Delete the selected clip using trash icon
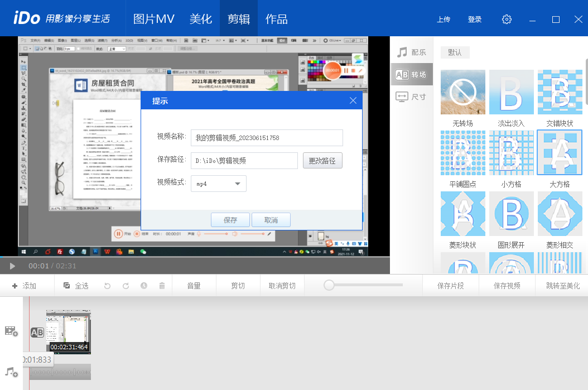This screenshot has height=390, width=588. click(x=162, y=285)
